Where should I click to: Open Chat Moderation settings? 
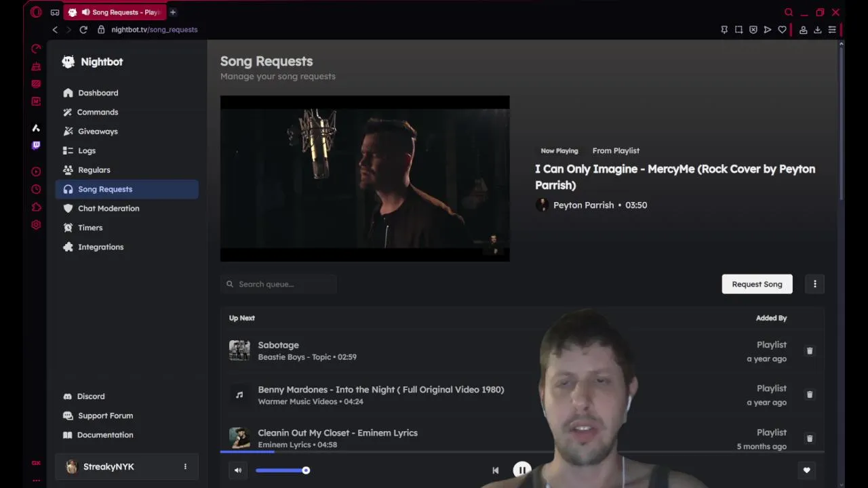click(x=127, y=208)
